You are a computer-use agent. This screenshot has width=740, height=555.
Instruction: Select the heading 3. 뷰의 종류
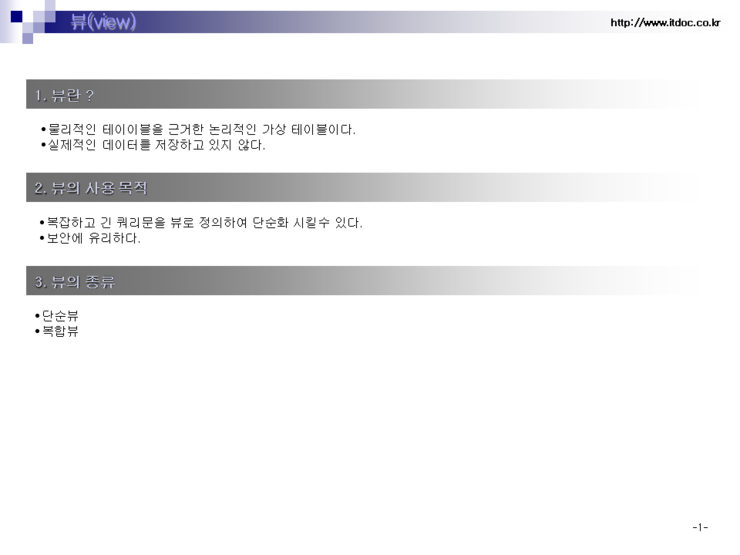[x=75, y=282]
